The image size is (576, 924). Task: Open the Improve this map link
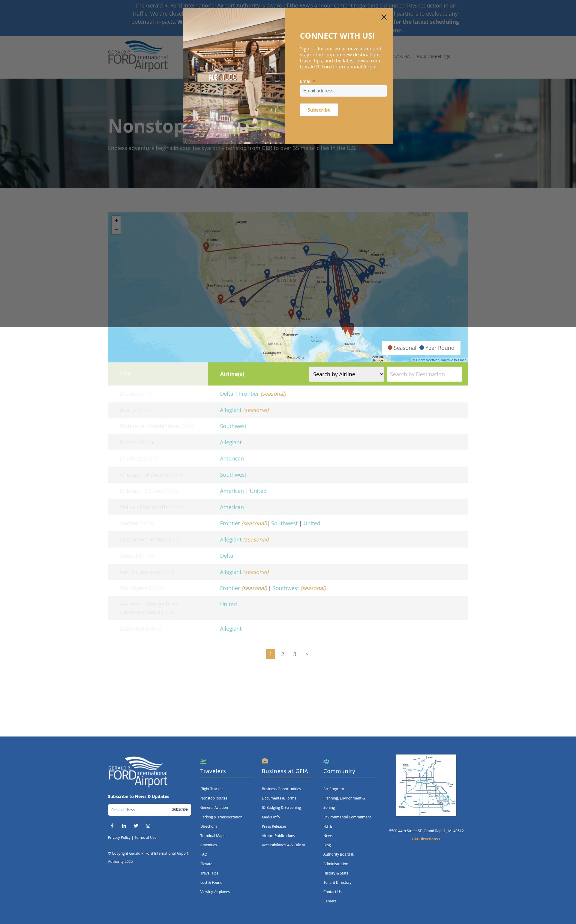(454, 360)
